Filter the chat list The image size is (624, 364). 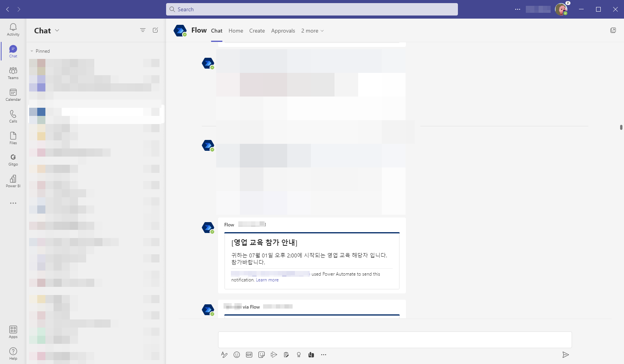coord(143,30)
